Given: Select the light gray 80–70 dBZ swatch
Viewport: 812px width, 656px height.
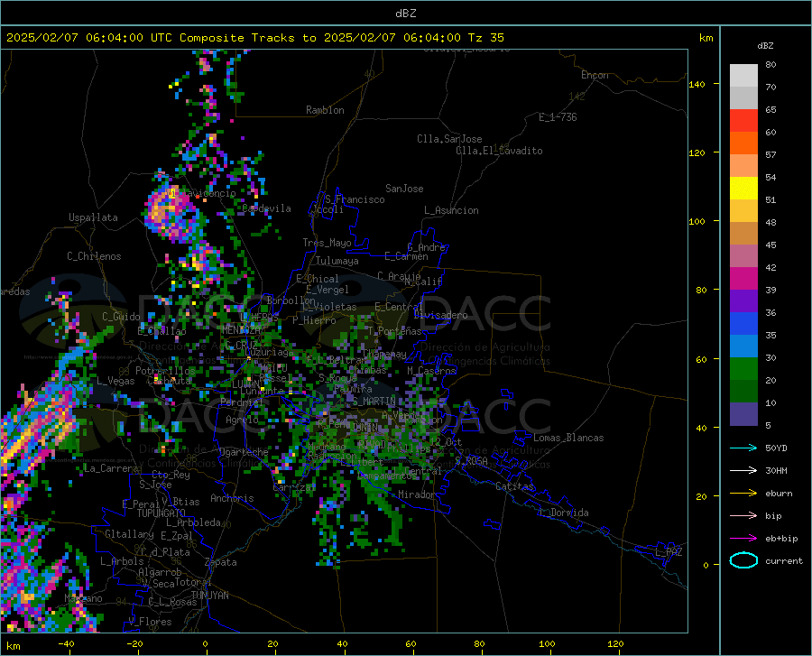Looking at the screenshot, I should point(743,76).
